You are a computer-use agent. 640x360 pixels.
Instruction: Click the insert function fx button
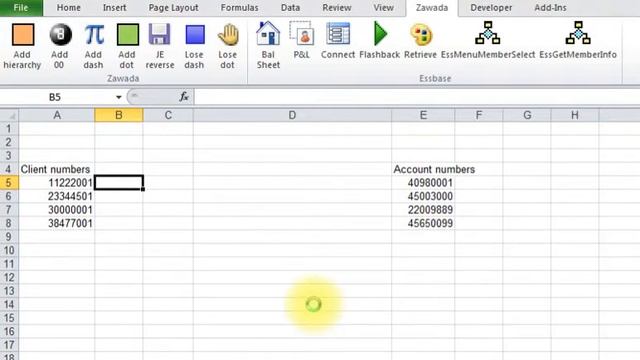184,97
